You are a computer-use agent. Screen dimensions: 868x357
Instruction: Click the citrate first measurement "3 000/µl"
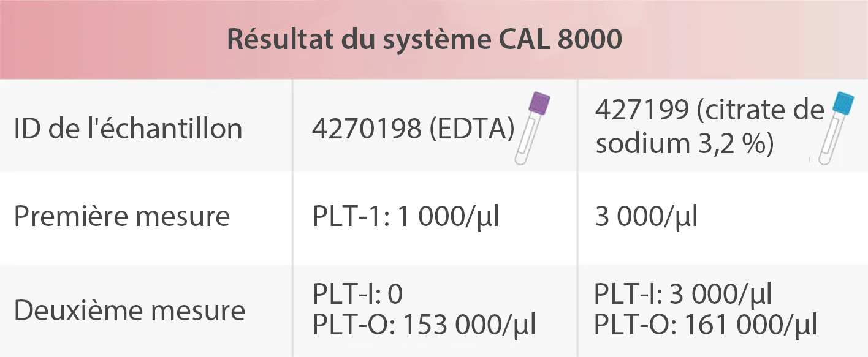pyautogui.click(x=646, y=217)
